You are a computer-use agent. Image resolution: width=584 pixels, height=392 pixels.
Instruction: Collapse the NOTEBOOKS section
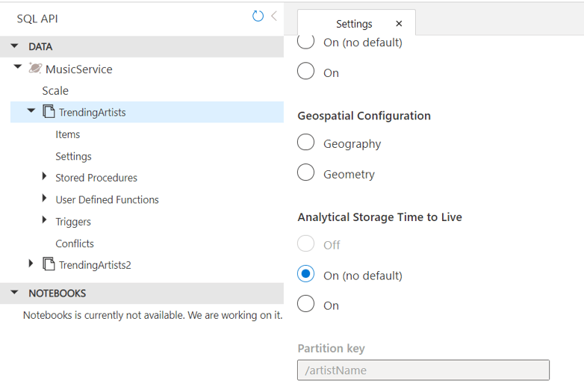(x=15, y=293)
